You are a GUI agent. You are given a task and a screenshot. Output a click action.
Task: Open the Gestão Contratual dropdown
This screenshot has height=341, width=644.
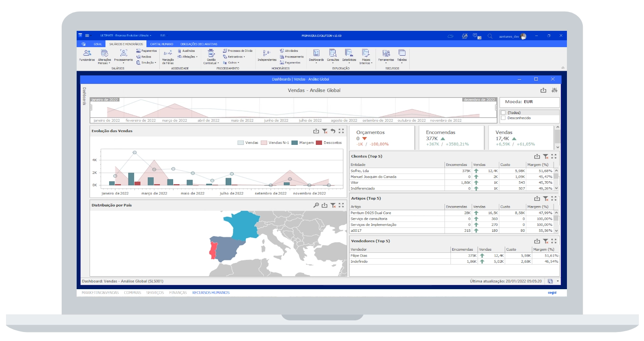[212, 57]
